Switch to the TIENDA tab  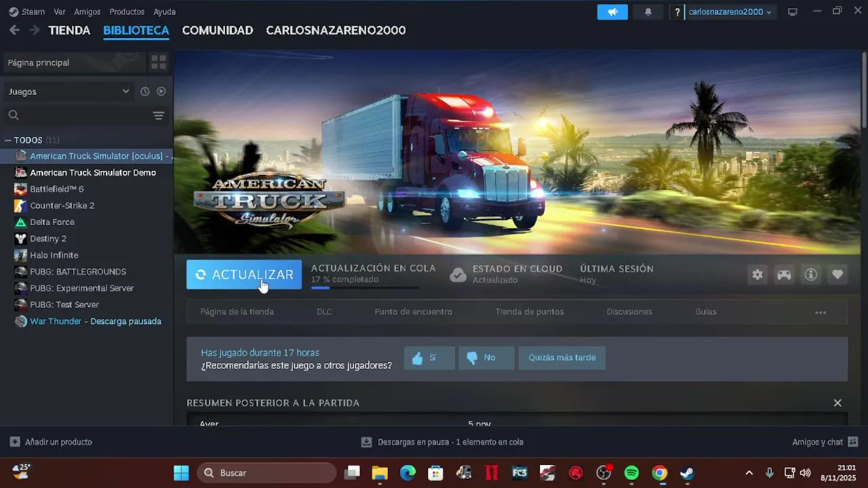[x=69, y=30]
